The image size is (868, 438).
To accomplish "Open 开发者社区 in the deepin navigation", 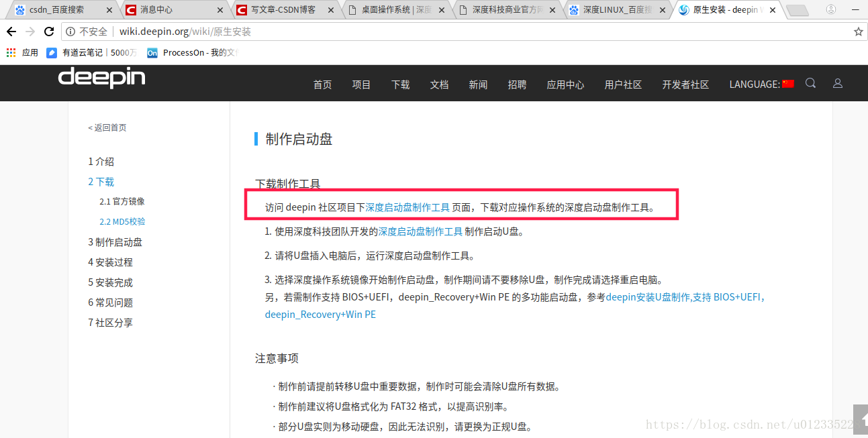I will [685, 85].
